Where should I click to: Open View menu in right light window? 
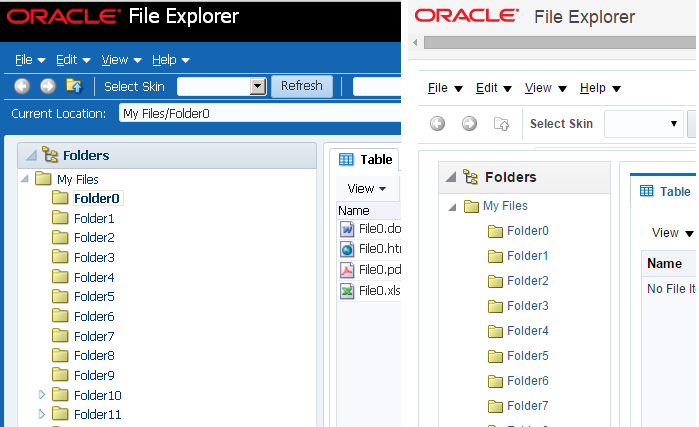pyautogui.click(x=546, y=88)
